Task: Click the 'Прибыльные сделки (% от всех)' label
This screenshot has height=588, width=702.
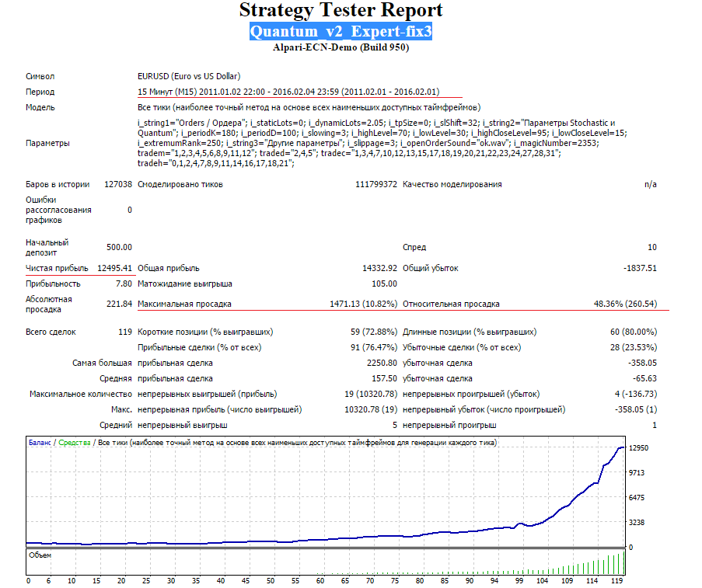Action: (x=199, y=347)
